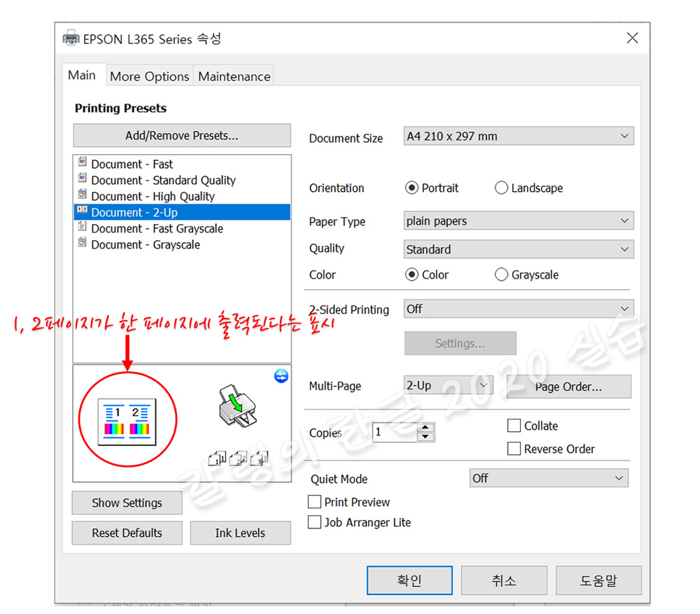The width and height of the screenshot is (700, 614).
Task: Open the Maintenance tab
Action: (x=234, y=76)
